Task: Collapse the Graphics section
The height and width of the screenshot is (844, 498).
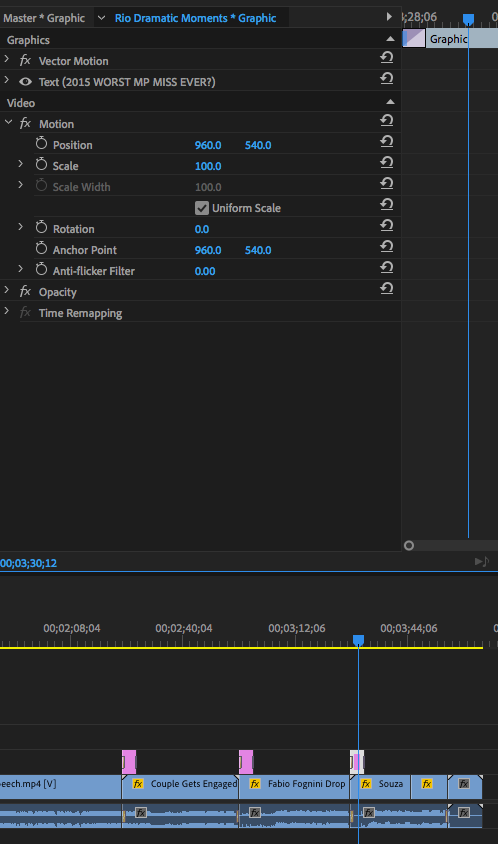Action: tap(390, 39)
